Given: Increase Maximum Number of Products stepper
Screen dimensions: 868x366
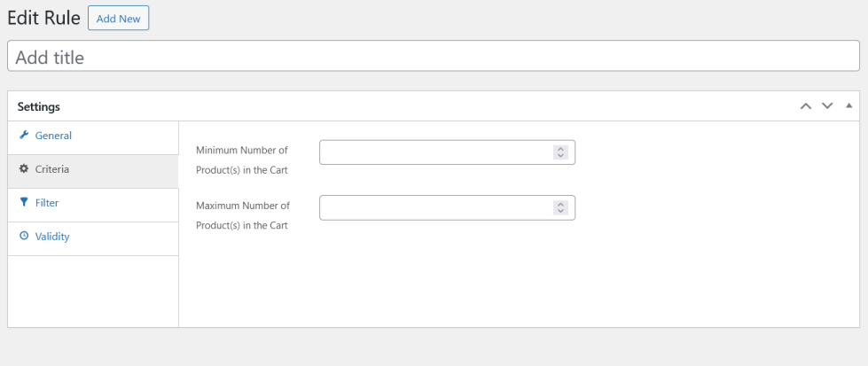Looking at the screenshot, I should click(560, 204).
